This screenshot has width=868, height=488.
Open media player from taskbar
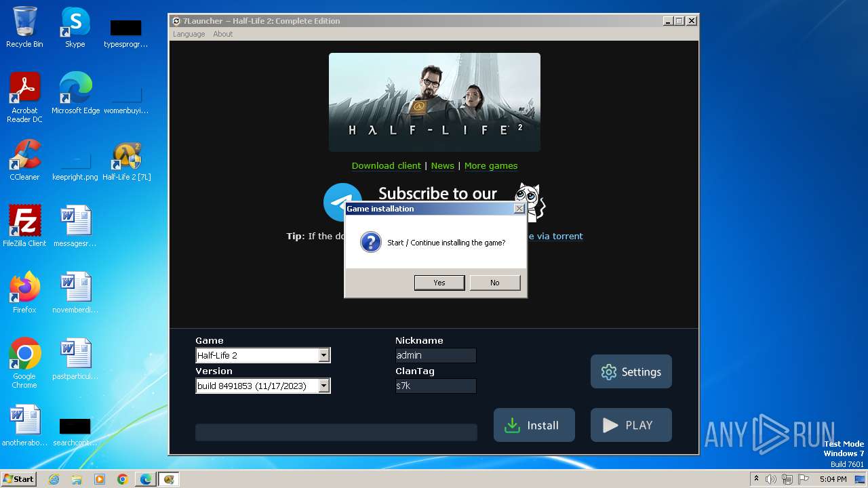pos(100,479)
